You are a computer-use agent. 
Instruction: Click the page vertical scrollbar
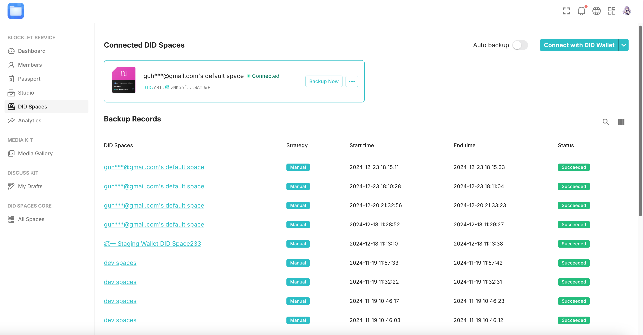[x=640, y=120]
